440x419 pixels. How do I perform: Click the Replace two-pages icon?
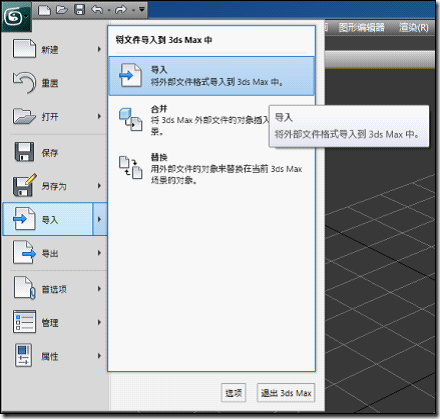pos(131,168)
